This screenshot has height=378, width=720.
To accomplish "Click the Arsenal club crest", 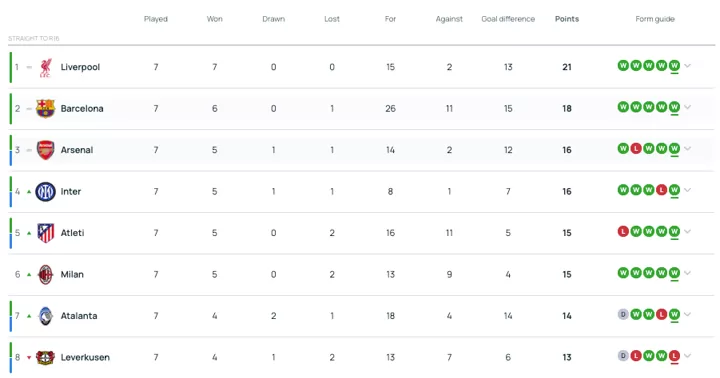I will (45, 150).
